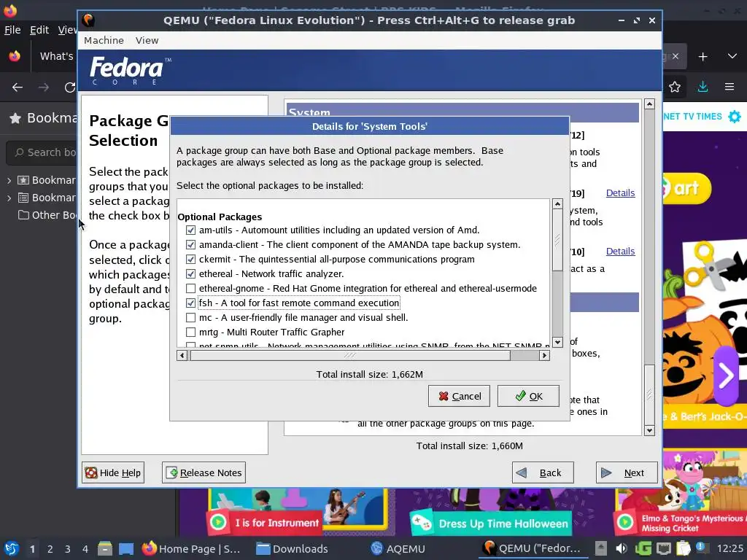
Task: Expand first Bookmarks tree item
Action: 9,181
